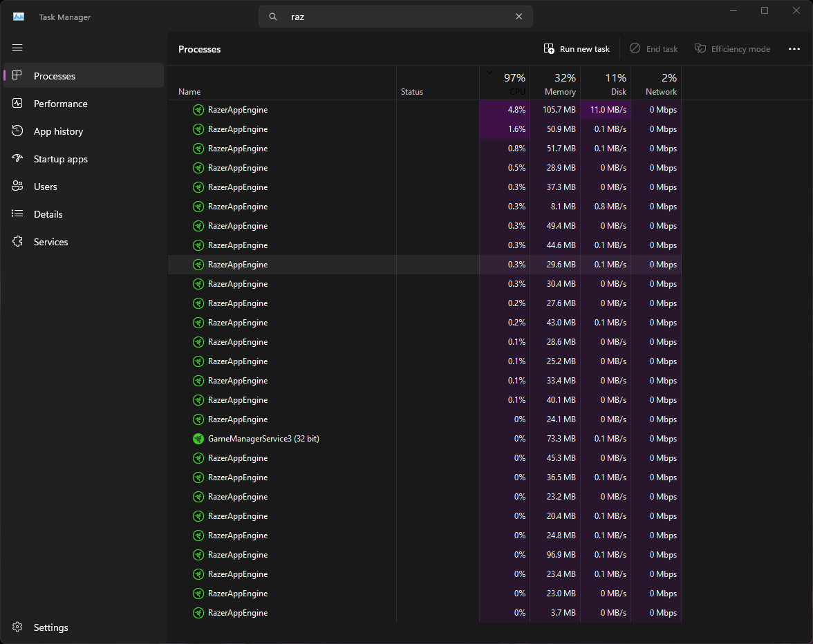Select the RazerAppEngine row using 51.7 MB
This screenshot has height=644, width=813.
[424, 148]
